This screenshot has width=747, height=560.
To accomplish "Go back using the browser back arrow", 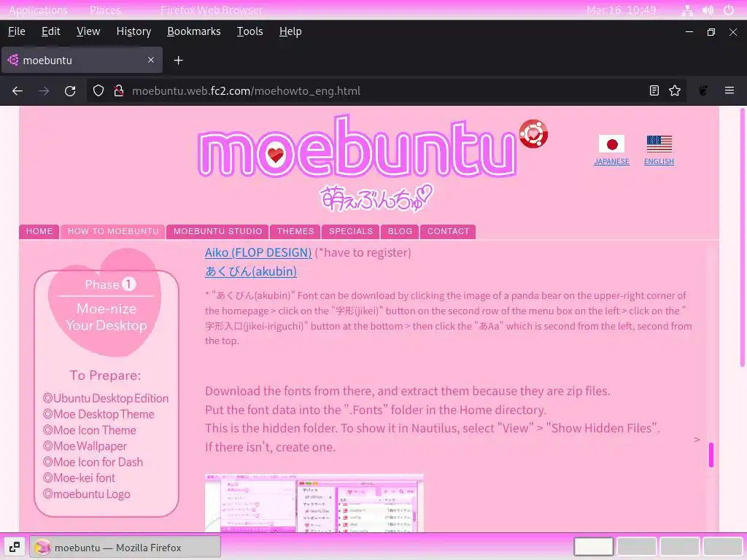I will point(18,91).
